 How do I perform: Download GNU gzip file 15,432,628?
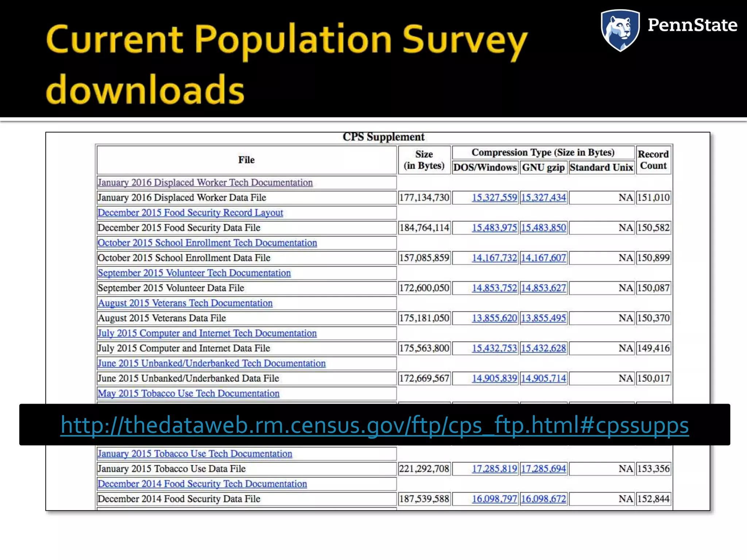[x=543, y=348]
